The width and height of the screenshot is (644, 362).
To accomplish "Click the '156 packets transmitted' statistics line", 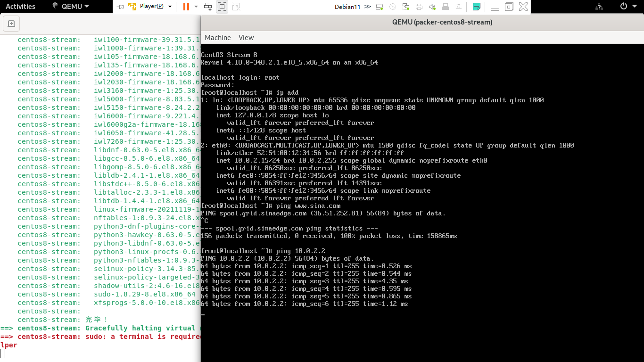I will [x=329, y=236].
